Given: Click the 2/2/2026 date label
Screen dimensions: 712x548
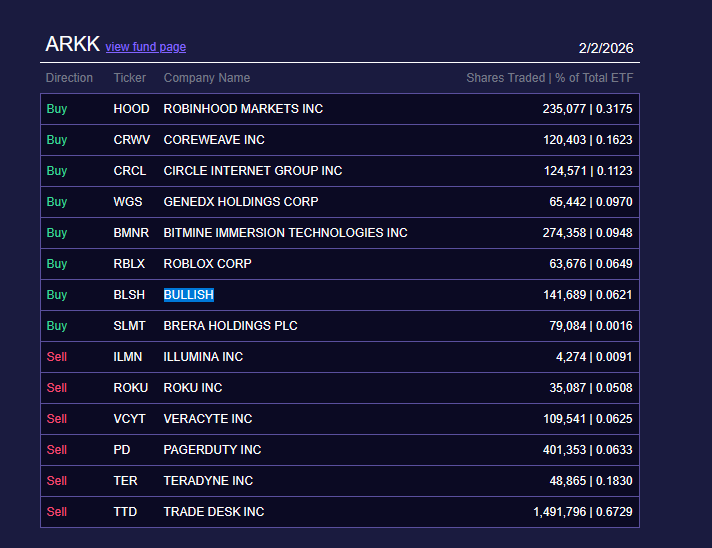Looking at the screenshot, I should coord(605,48).
